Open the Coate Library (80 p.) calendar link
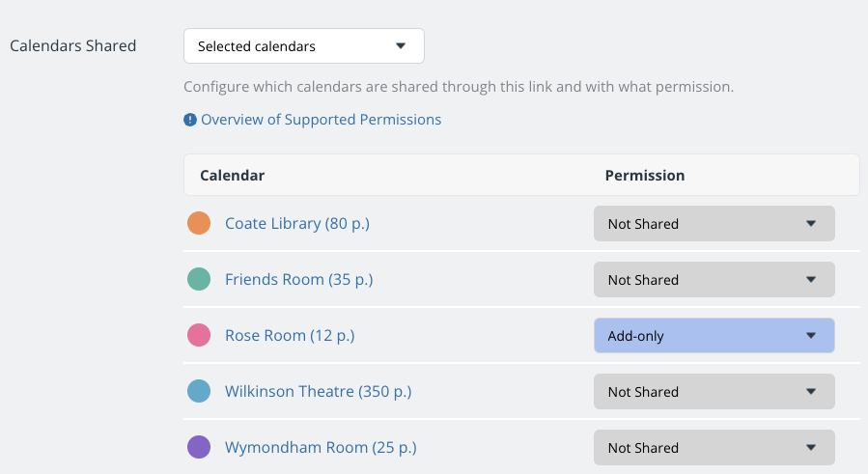Image resolution: width=868 pixels, height=474 pixels. (297, 224)
